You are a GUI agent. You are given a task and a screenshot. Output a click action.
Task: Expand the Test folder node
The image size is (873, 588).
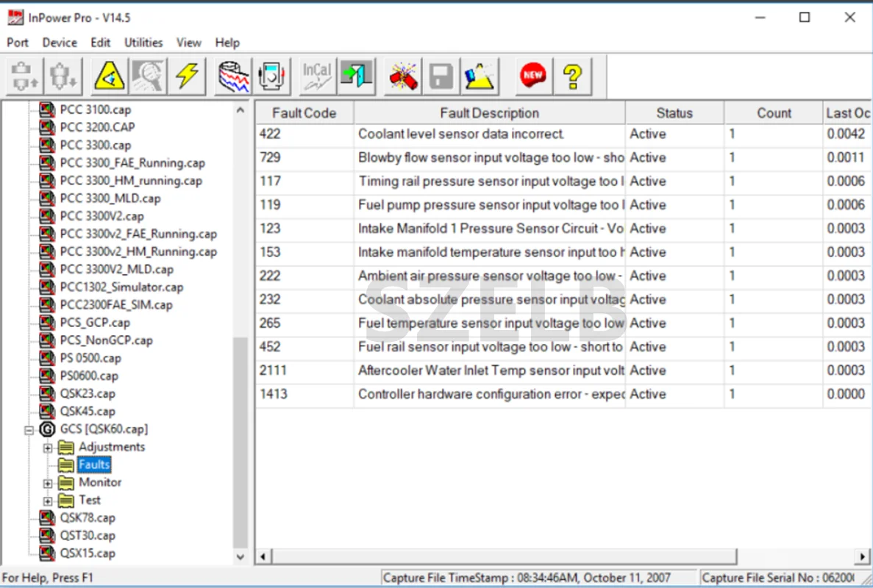(x=48, y=501)
